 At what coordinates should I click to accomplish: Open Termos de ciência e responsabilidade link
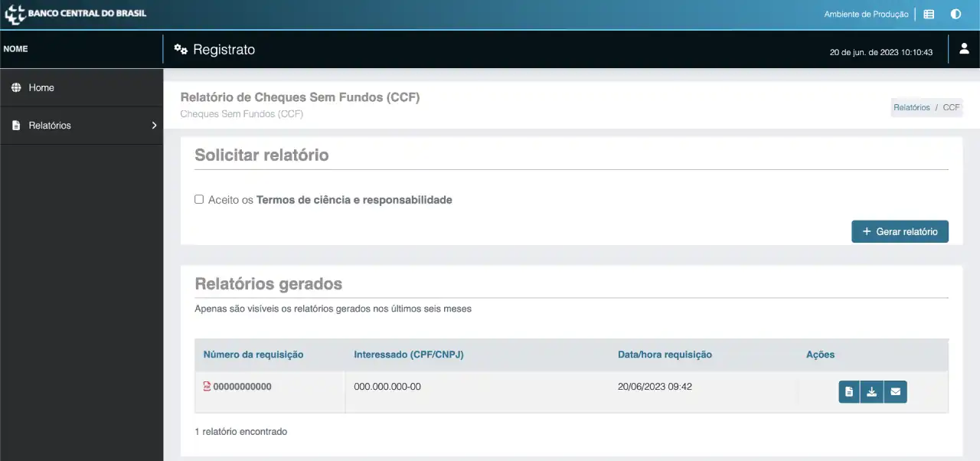354,200
